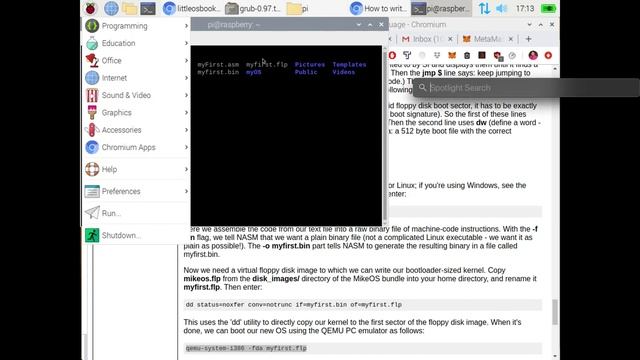Open the Raspberry Pi main menu icon

(91, 8)
